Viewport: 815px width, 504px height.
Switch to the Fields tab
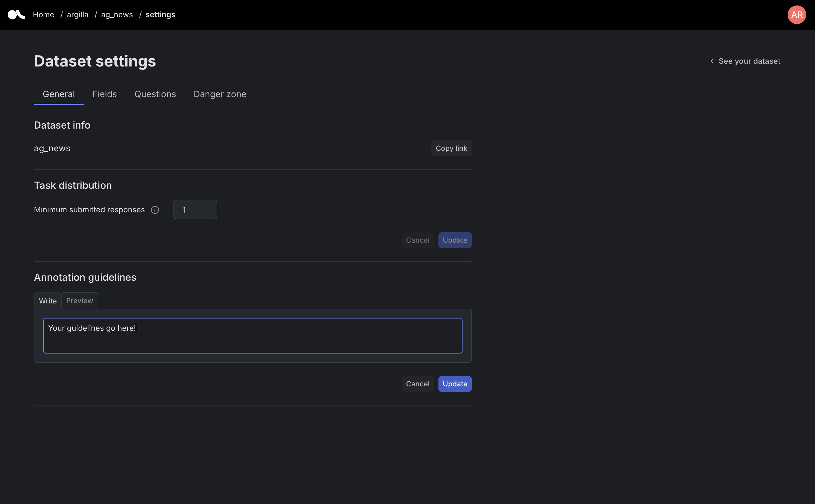104,94
